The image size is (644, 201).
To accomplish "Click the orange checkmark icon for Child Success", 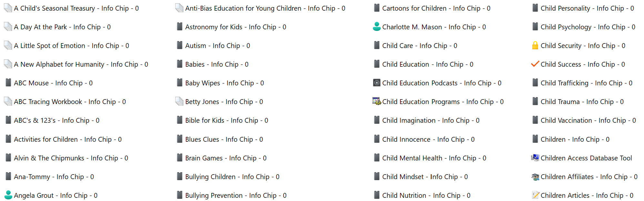I will tap(535, 64).
